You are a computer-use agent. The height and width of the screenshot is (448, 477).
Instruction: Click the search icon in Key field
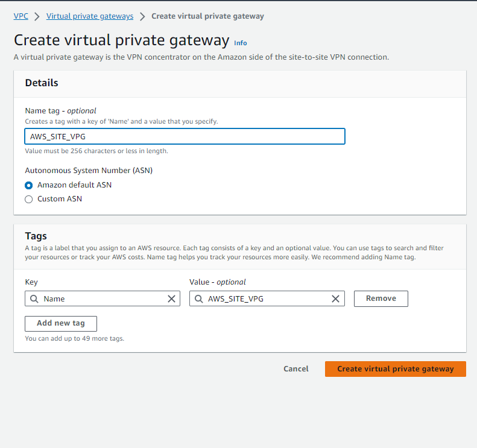click(x=34, y=299)
